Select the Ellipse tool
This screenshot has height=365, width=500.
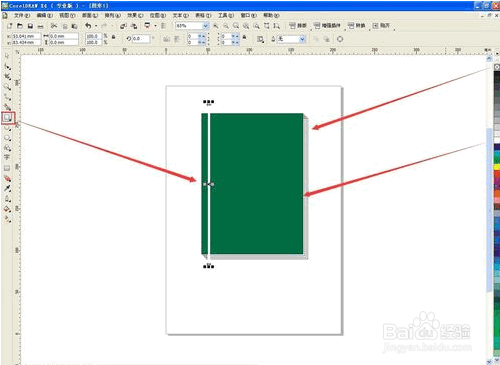(x=7, y=128)
